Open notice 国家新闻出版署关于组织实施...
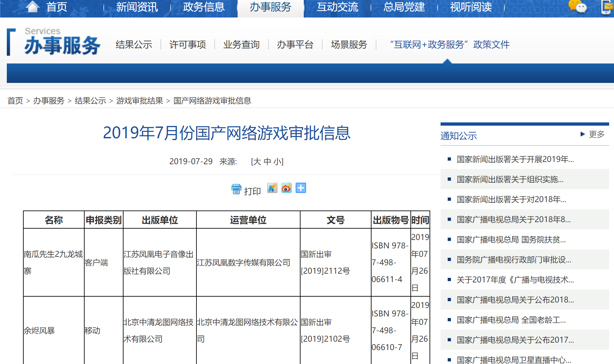Screen dimensions: 614x364 click(510, 179)
